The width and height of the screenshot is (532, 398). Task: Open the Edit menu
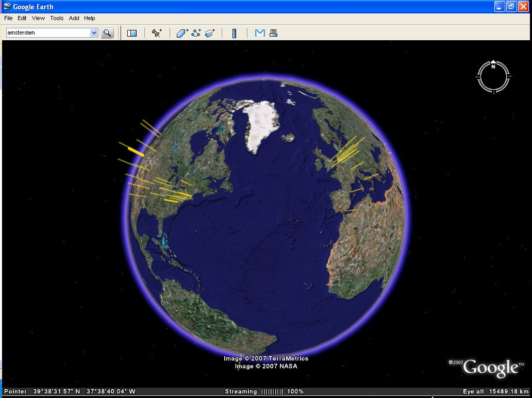coord(22,18)
